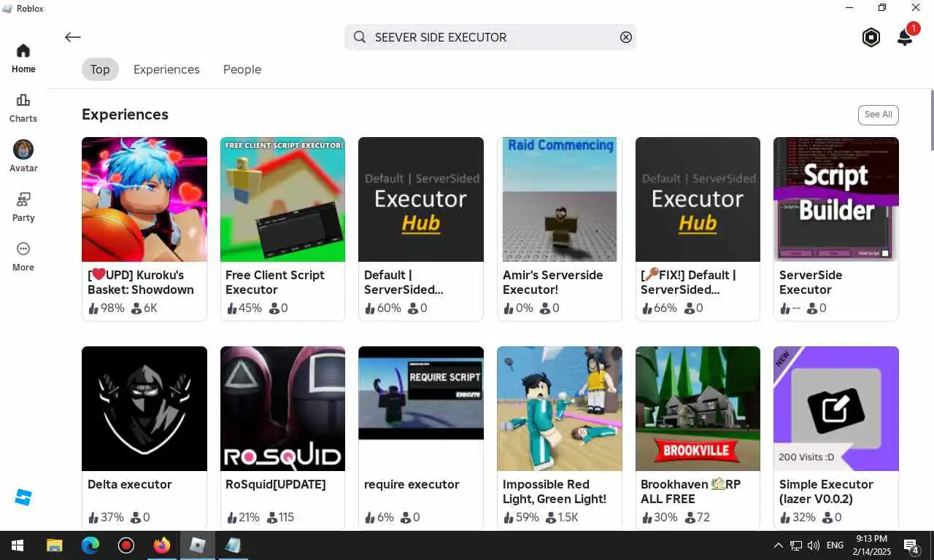Viewport: 934px width, 560px height.
Task: Open the RoSquid thumbnail
Action: [282, 408]
